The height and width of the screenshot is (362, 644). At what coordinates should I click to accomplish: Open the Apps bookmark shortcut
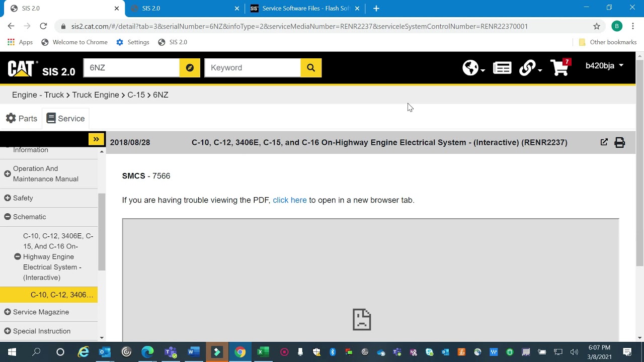(x=20, y=42)
